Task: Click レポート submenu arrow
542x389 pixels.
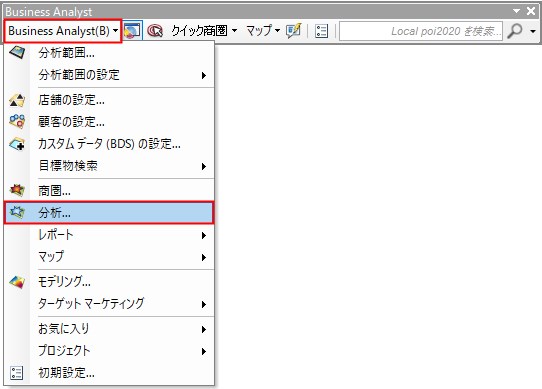Action: coord(204,235)
